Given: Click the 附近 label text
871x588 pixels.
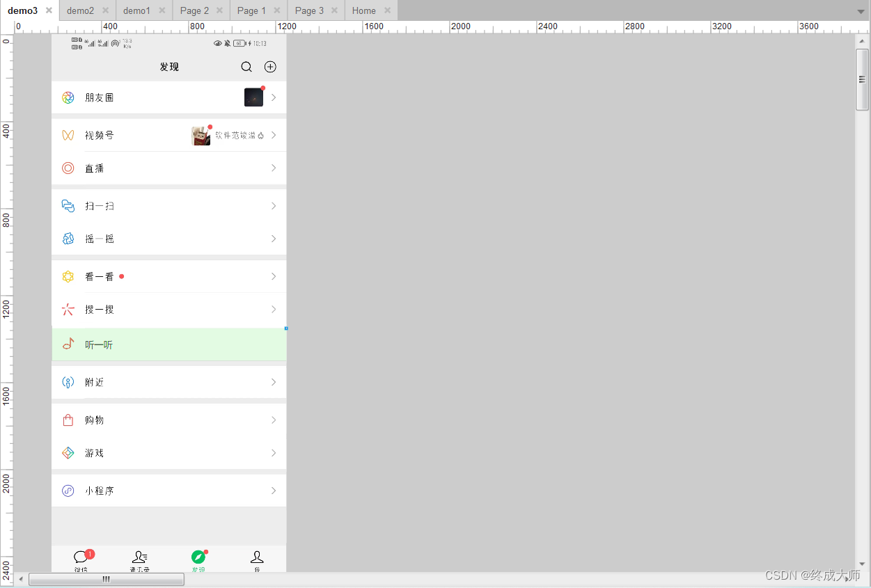Looking at the screenshot, I should pos(94,383).
